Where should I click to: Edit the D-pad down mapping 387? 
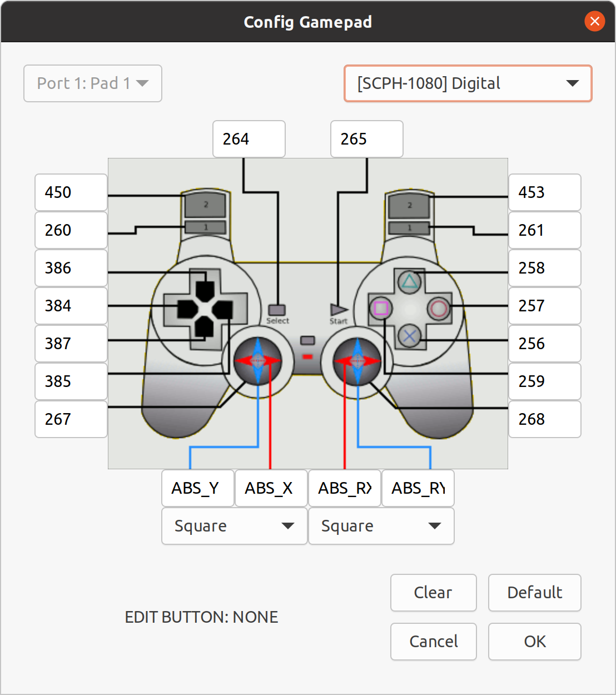coord(71,344)
